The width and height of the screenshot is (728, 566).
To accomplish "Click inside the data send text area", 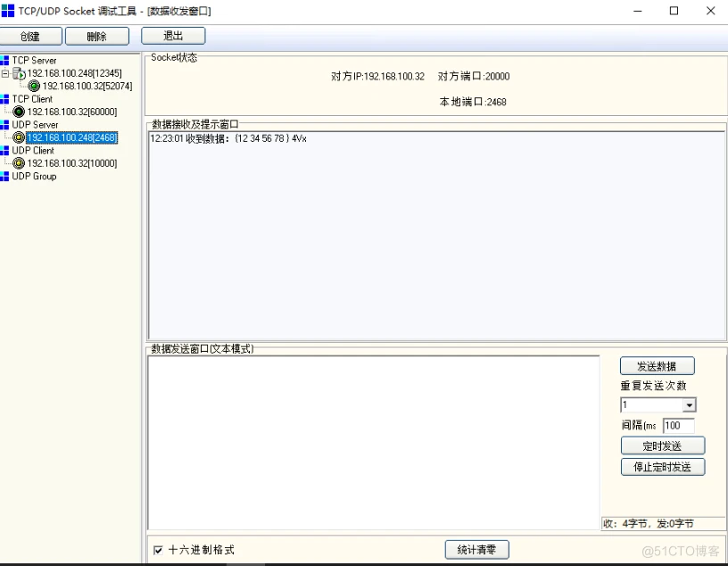I will (375, 437).
